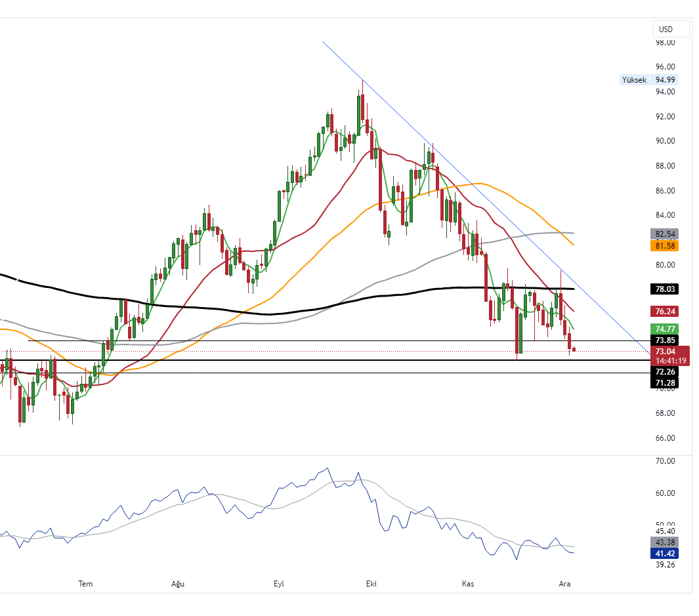The height and width of the screenshot is (616, 699).
Task: Select the 71.28 horizontal line label
Action: pyautogui.click(x=664, y=382)
